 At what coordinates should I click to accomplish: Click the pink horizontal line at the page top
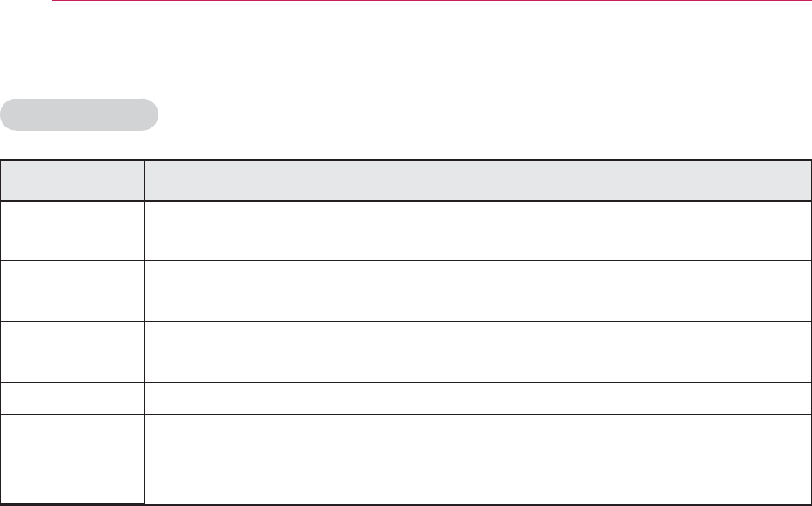pos(431,2)
